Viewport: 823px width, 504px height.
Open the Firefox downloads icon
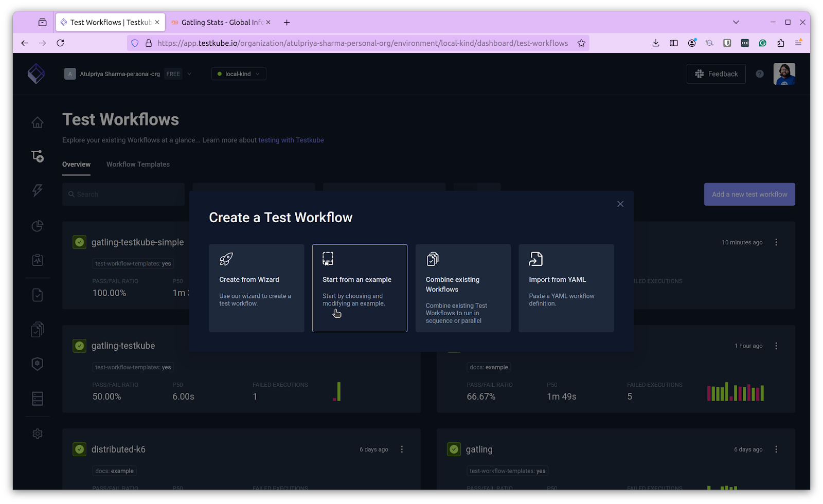[656, 43]
